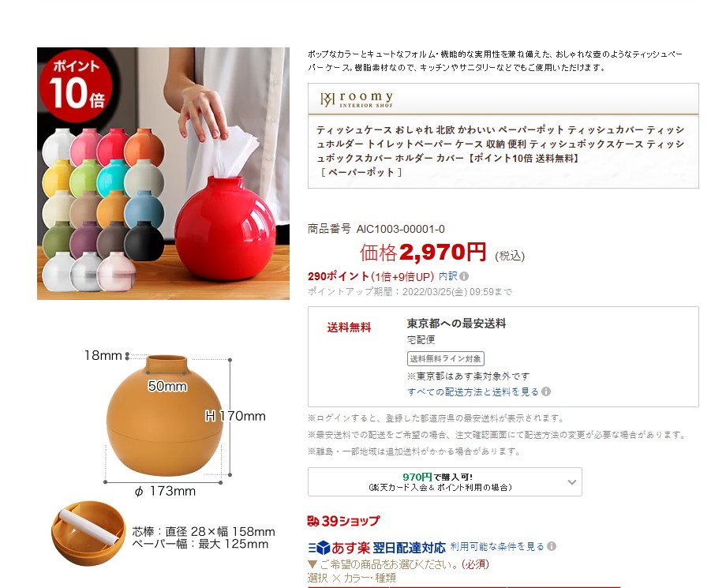Image resolution: width=726 pixels, height=588 pixels.
Task: Click info icon next to すべての配送方法と送料を見る
Action: pyautogui.click(x=546, y=391)
